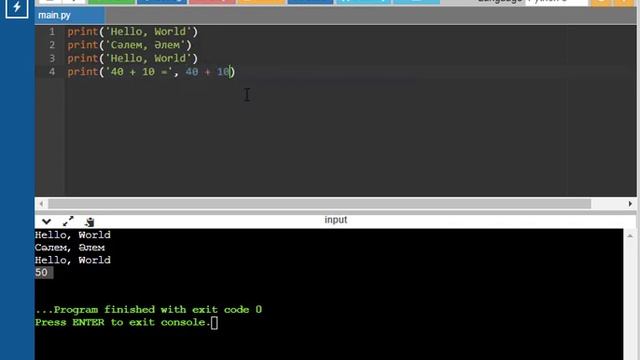Click the console scrollbar up arrow
This screenshot has height=360, width=640.
630,236
